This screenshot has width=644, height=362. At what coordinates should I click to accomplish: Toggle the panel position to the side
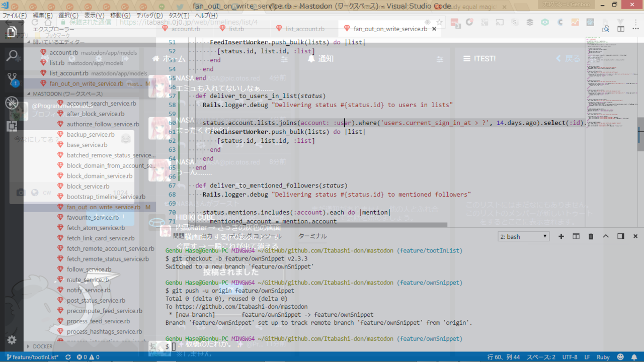[x=620, y=236]
